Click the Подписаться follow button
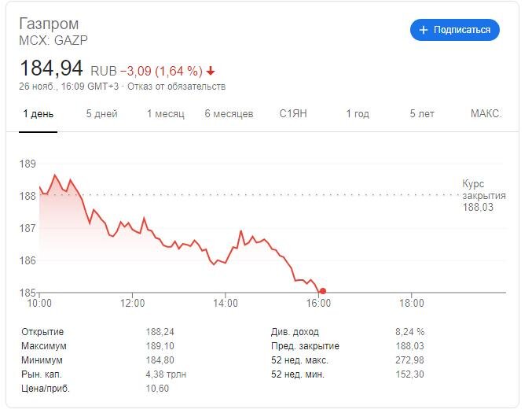This screenshot has width=532, height=413. [455, 30]
